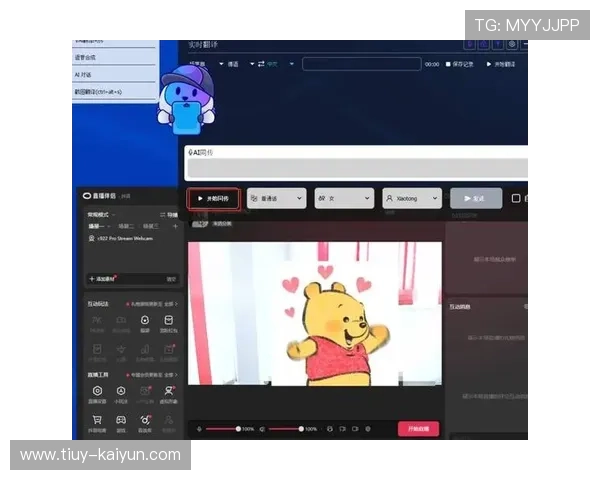
Task: Click the third icon in translator header
Action: coord(498,44)
